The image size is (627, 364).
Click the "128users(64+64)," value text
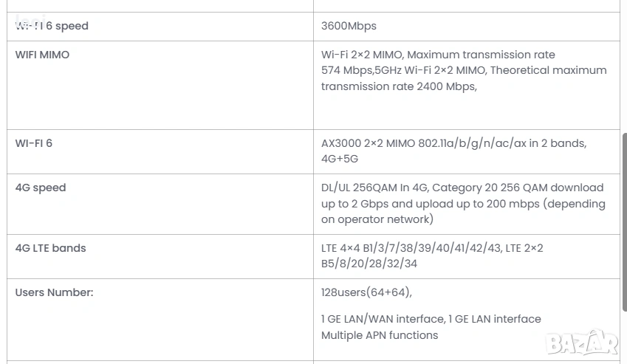coord(366,292)
